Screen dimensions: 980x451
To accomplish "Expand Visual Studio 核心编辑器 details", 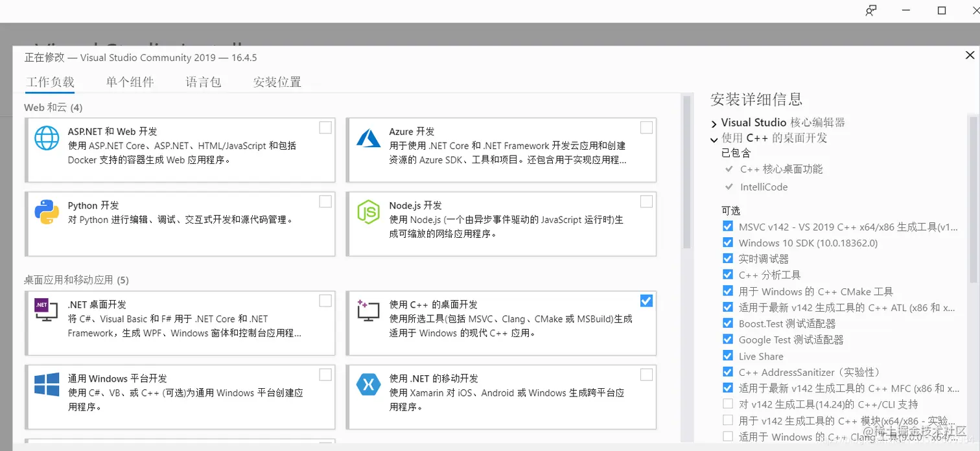I will pyautogui.click(x=714, y=122).
